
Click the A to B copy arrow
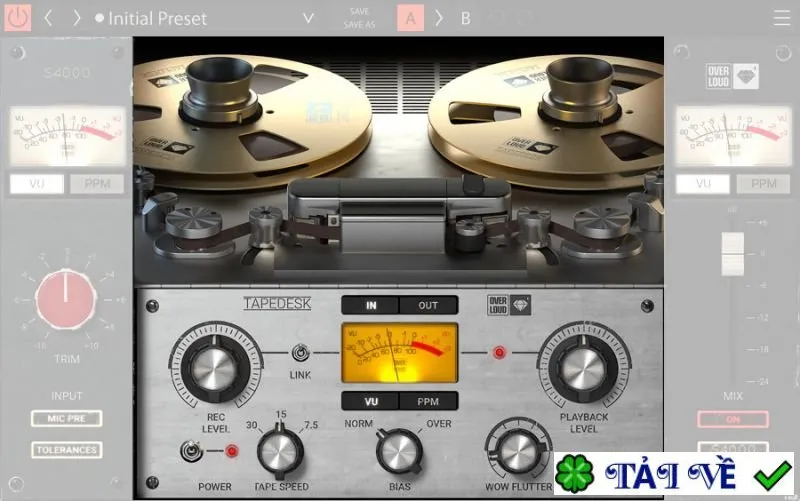click(439, 18)
